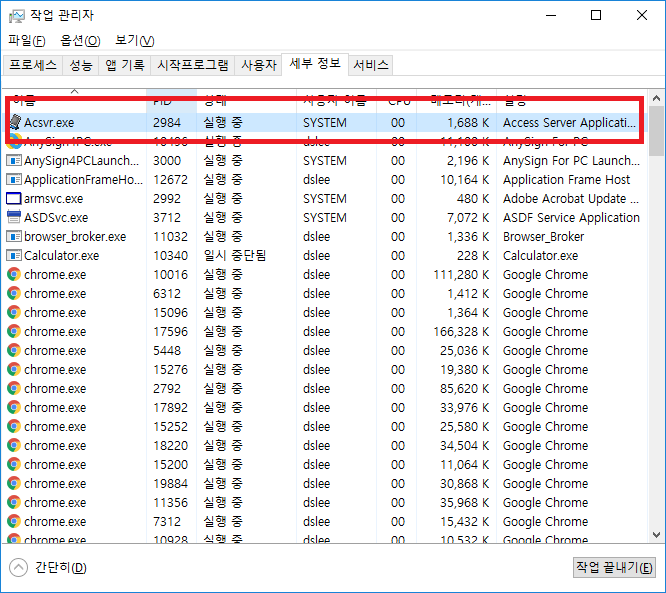Click Chrome icon for PID 17596
This screenshot has width=666, height=593.
[14, 331]
